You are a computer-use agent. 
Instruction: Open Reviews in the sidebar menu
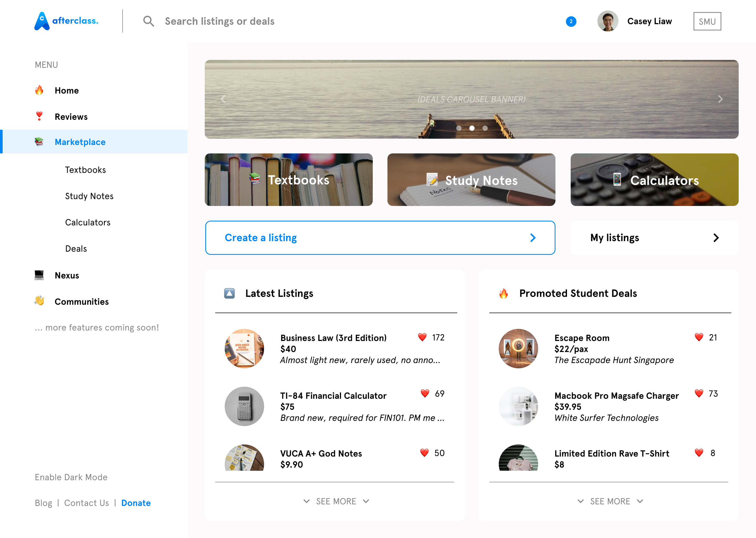pyautogui.click(x=71, y=117)
